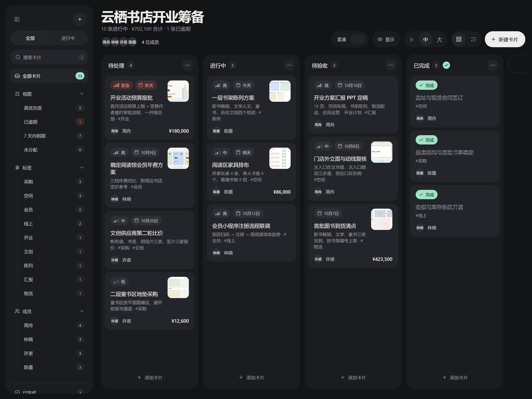Click the plus icon in sidebar header
This screenshot has height=399, width=532.
(x=80, y=19)
